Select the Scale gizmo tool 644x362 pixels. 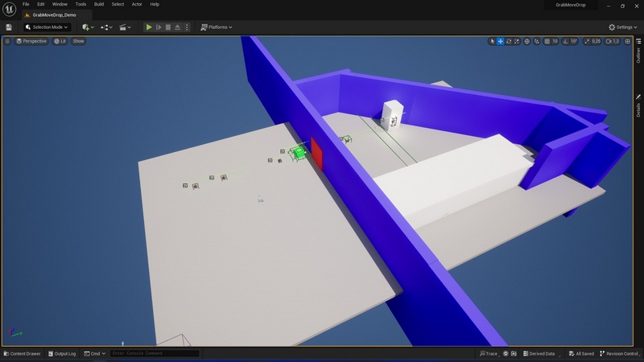coord(515,41)
